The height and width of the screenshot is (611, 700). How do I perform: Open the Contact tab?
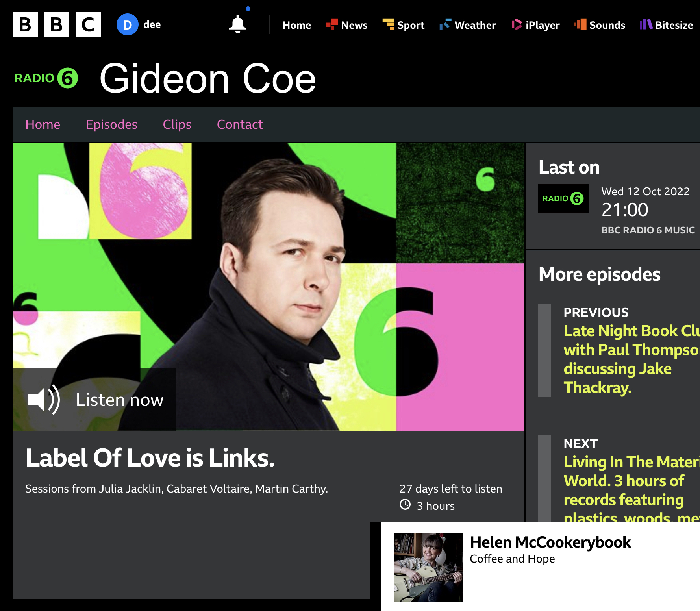coord(240,124)
